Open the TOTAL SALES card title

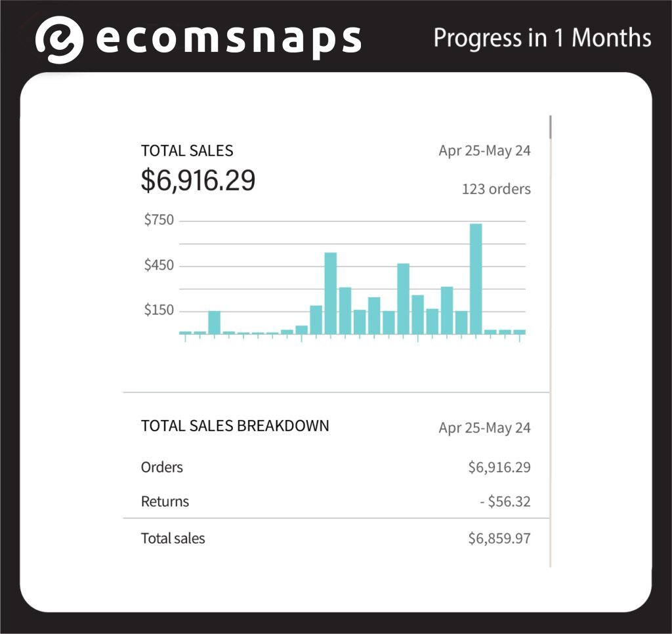pos(187,151)
